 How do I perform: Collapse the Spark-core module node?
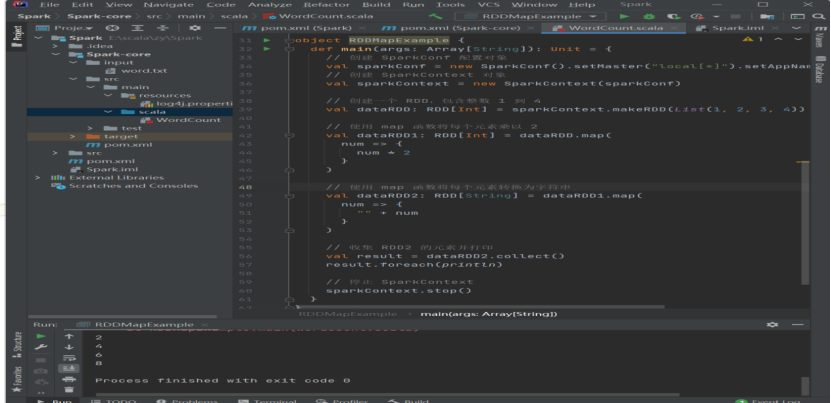pyautogui.click(x=56, y=54)
